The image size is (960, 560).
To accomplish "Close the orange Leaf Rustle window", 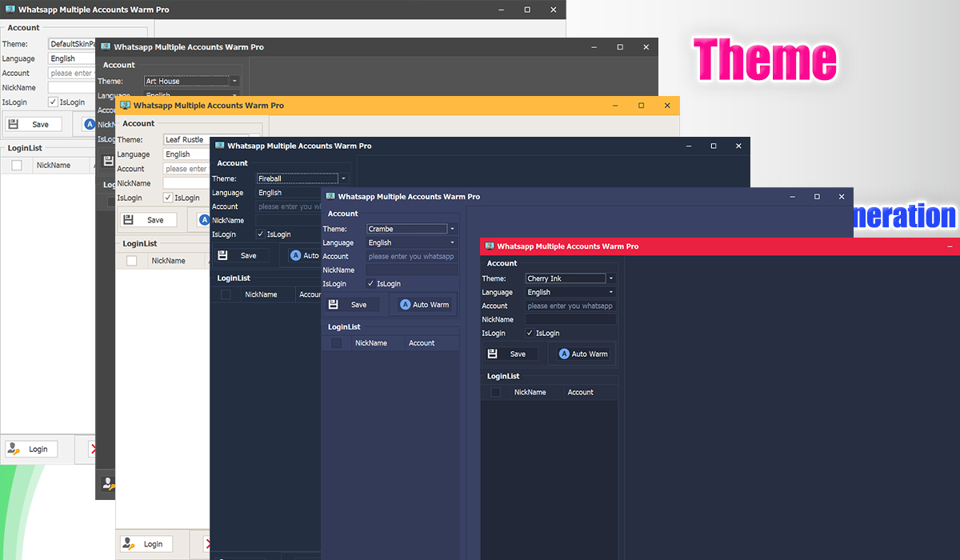I will (667, 106).
